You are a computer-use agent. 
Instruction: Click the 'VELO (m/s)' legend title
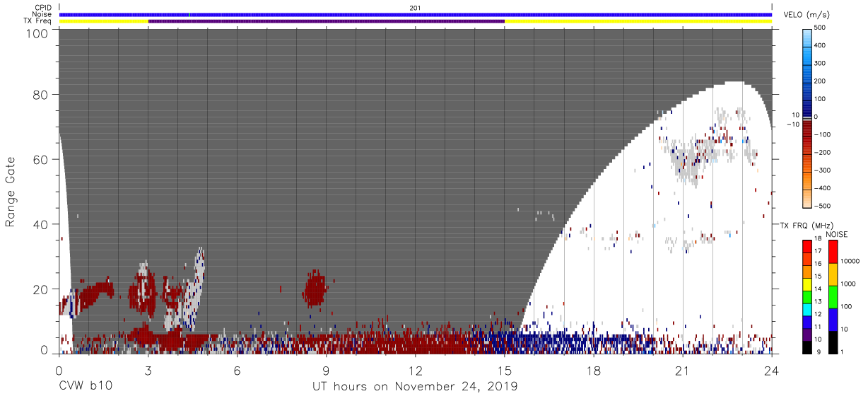pos(806,15)
